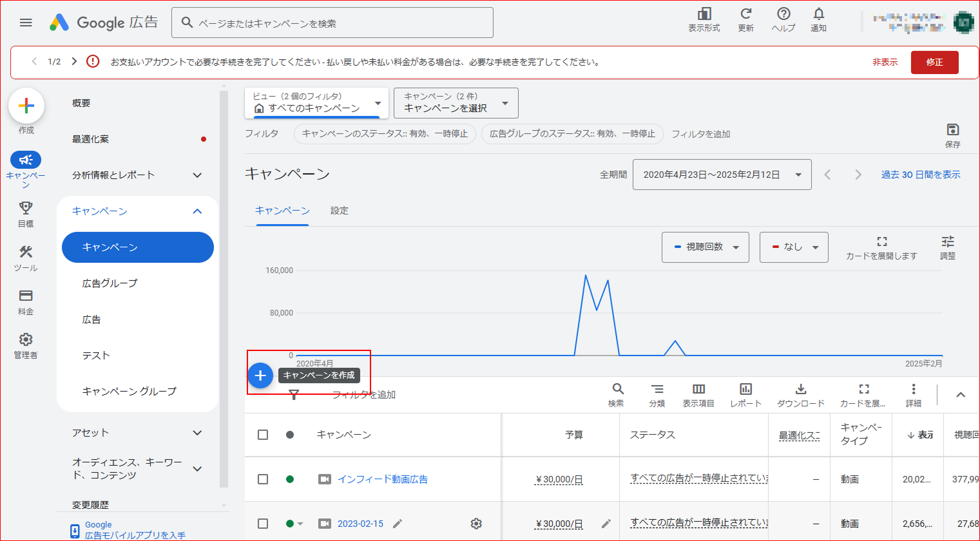The width and height of the screenshot is (980, 541).
Task: Click カードを展開します expand icon
Action: (882, 242)
